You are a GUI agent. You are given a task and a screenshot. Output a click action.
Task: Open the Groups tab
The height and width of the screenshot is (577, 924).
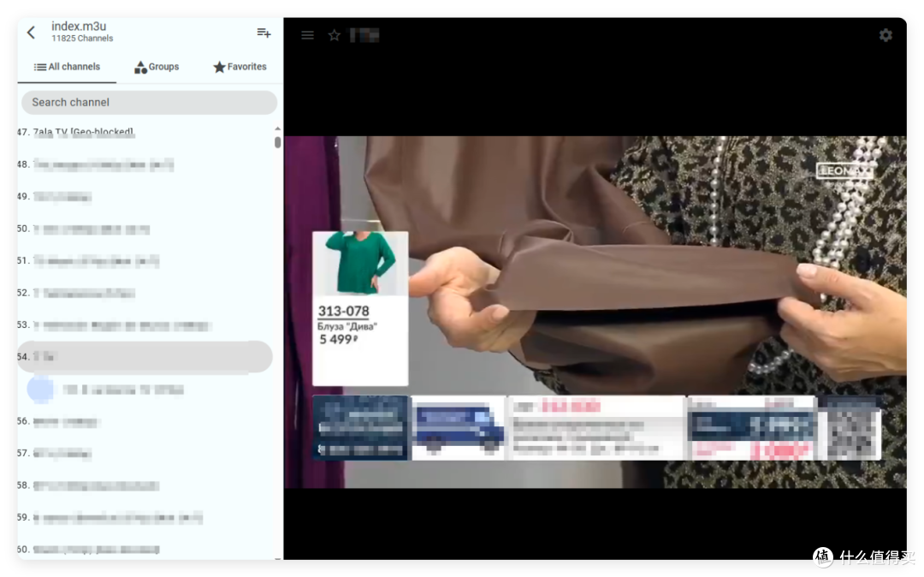click(157, 67)
